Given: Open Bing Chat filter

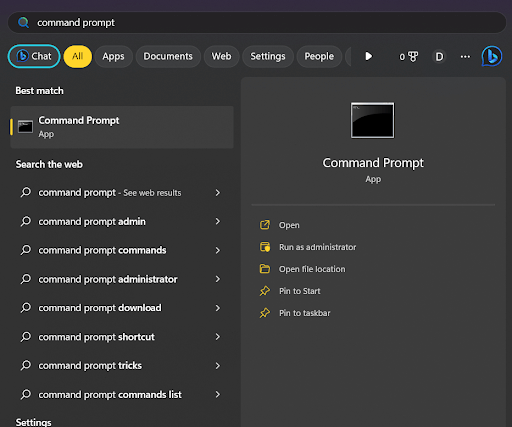Looking at the screenshot, I should pyautogui.click(x=34, y=56).
